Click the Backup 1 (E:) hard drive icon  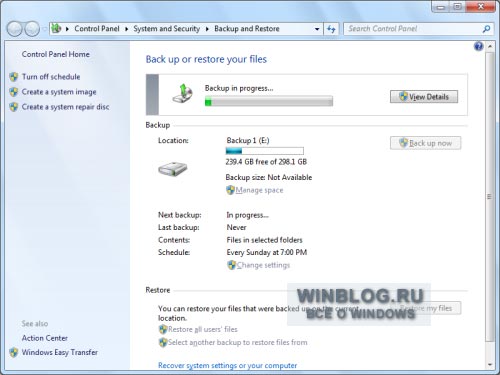[x=172, y=169]
